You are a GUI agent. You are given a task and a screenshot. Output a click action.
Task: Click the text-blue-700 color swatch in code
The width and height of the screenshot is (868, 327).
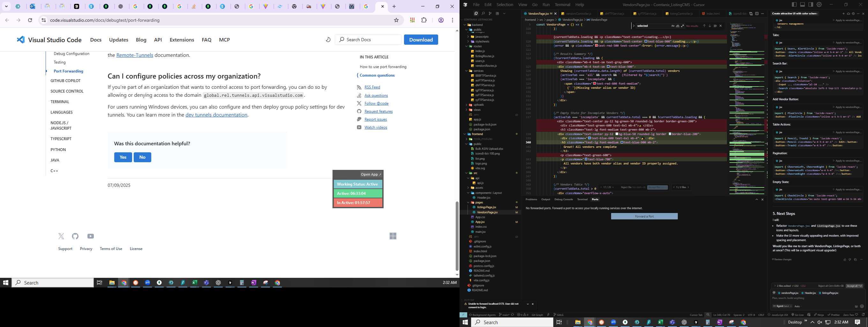click(x=586, y=159)
